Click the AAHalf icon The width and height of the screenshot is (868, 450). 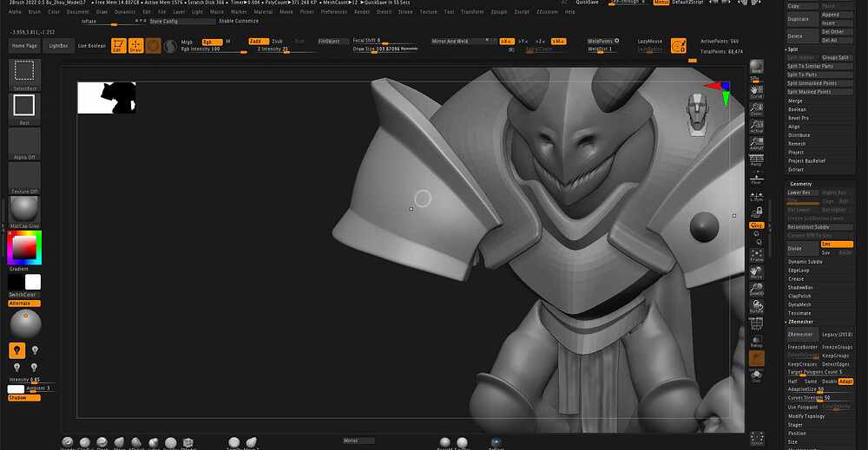point(756,143)
